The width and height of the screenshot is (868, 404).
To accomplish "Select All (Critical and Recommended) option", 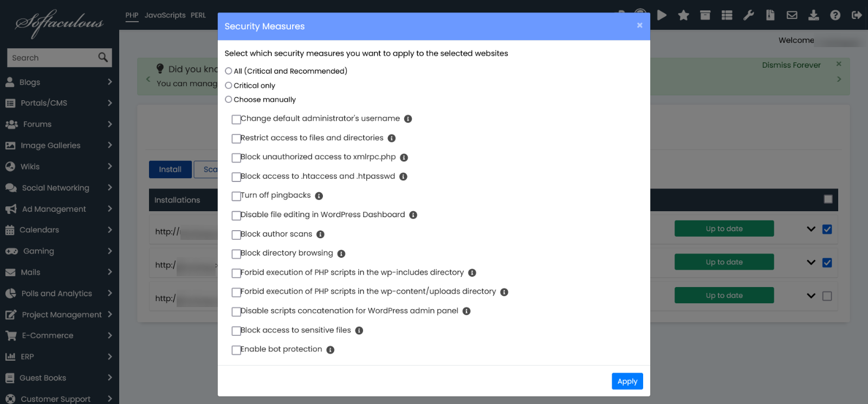I will tap(229, 71).
